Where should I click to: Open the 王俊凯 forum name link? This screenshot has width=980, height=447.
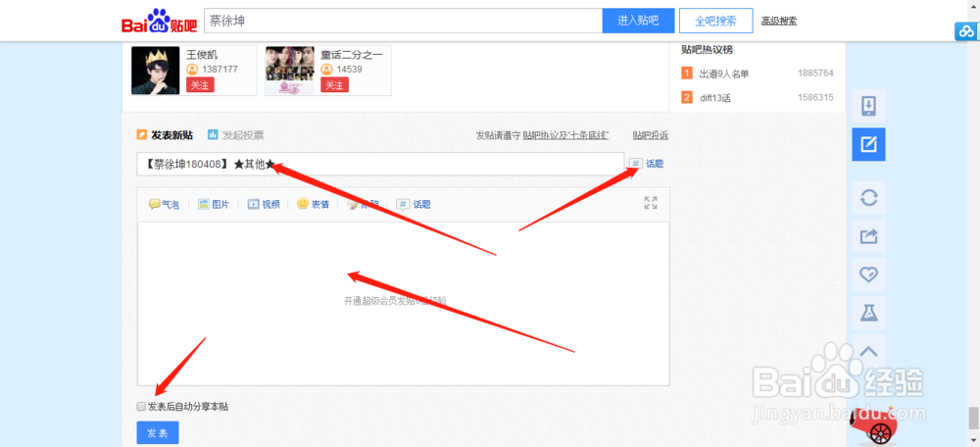pos(202,55)
